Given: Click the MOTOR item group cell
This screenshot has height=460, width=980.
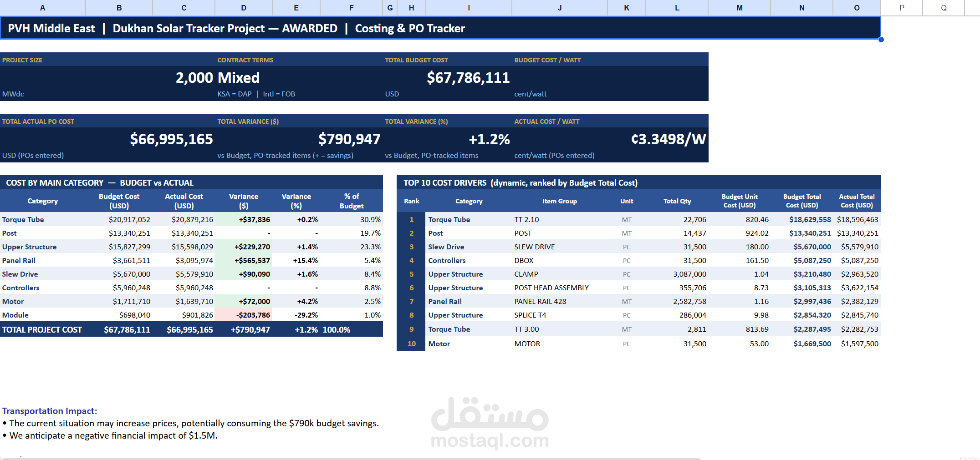Looking at the screenshot, I should [x=527, y=344].
